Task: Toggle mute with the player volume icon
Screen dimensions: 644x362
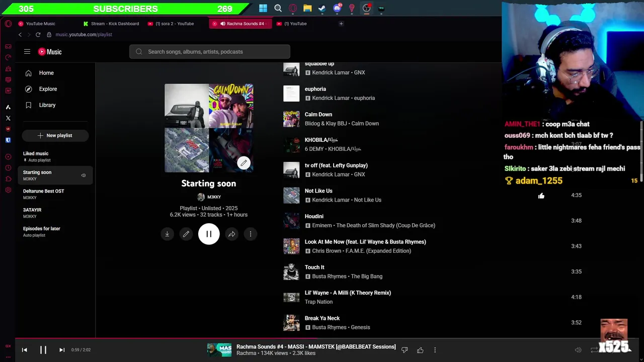Action: pos(578,350)
